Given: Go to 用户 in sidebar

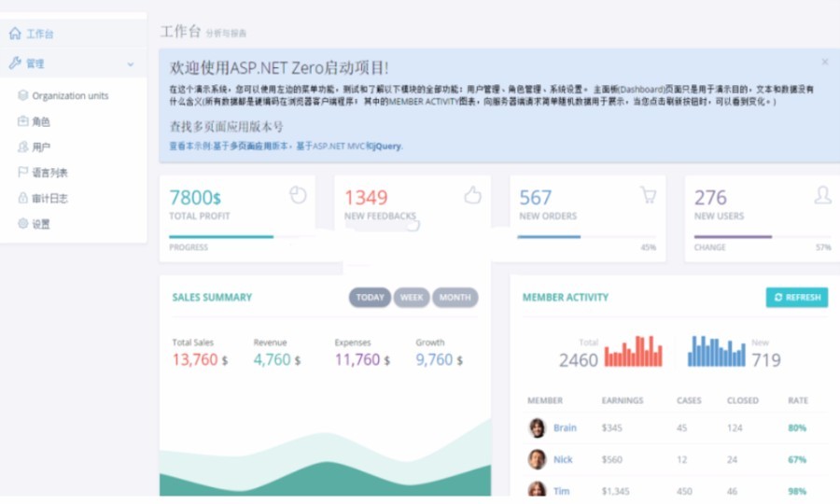Looking at the screenshot, I should (41, 147).
